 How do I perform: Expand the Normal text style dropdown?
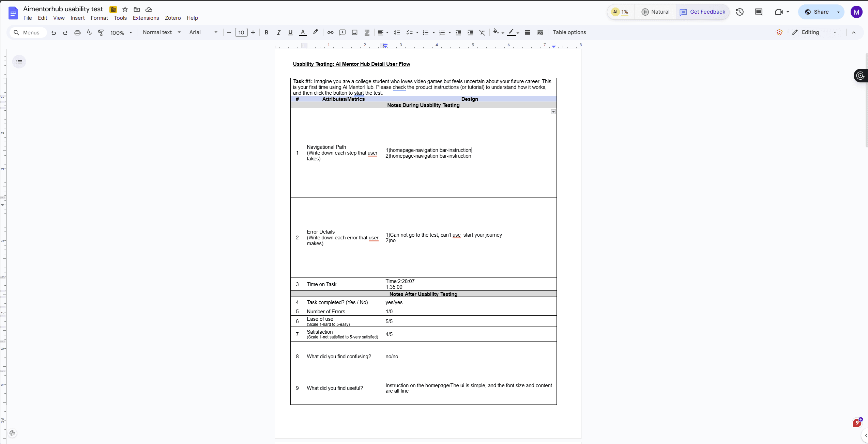(x=162, y=32)
